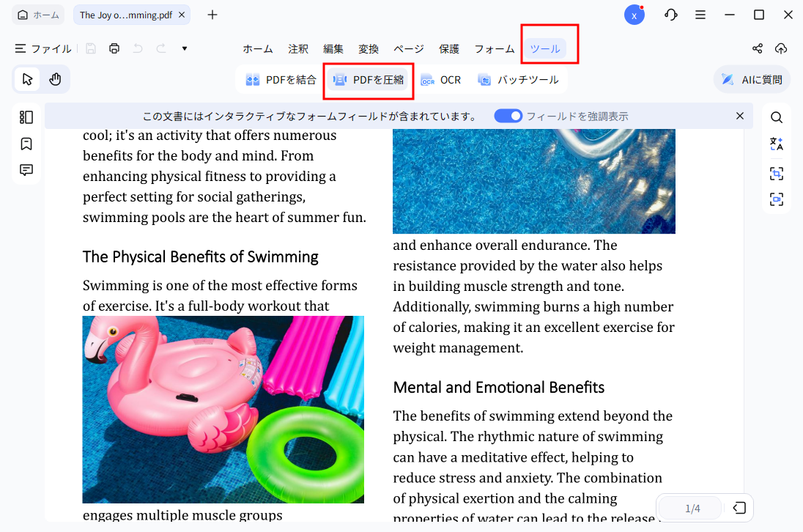Screen dimensions: 803x532
Task: Open the フォーム menu
Action: (495, 48)
